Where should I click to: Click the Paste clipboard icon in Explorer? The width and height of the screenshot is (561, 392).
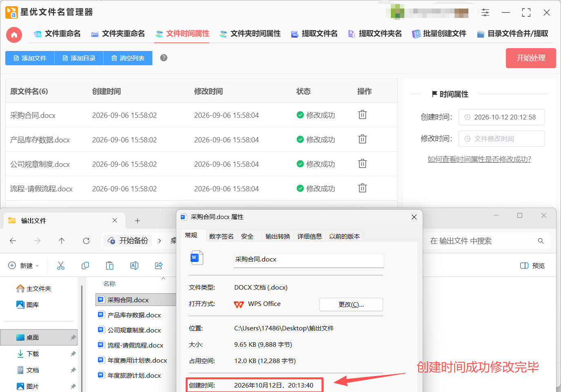click(110, 266)
